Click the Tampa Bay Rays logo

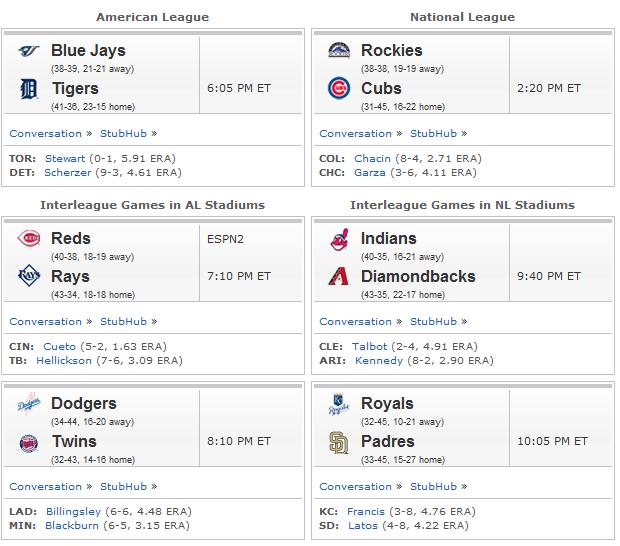click(x=29, y=276)
